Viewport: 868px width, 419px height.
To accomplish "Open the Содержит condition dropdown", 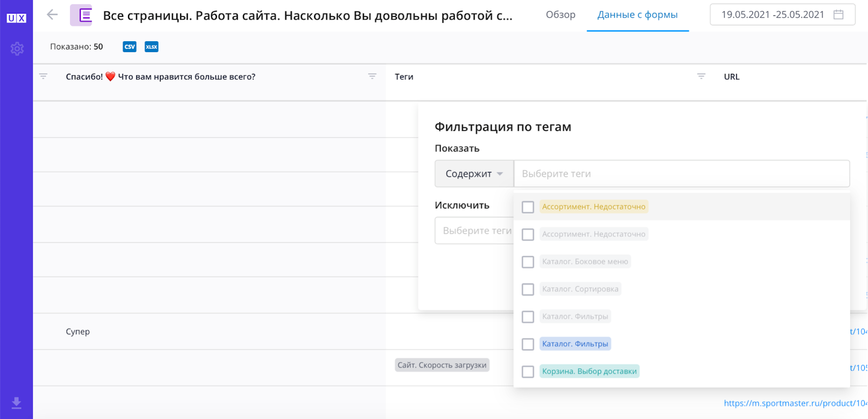I will point(474,174).
